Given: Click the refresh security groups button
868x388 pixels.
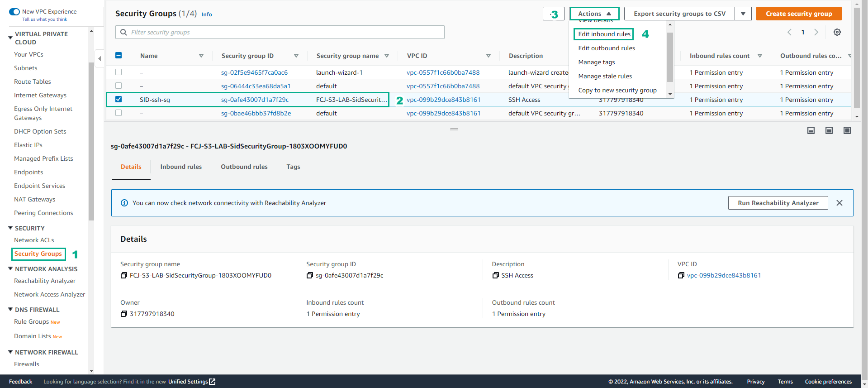Looking at the screenshot, I should [x=553, y=14].
